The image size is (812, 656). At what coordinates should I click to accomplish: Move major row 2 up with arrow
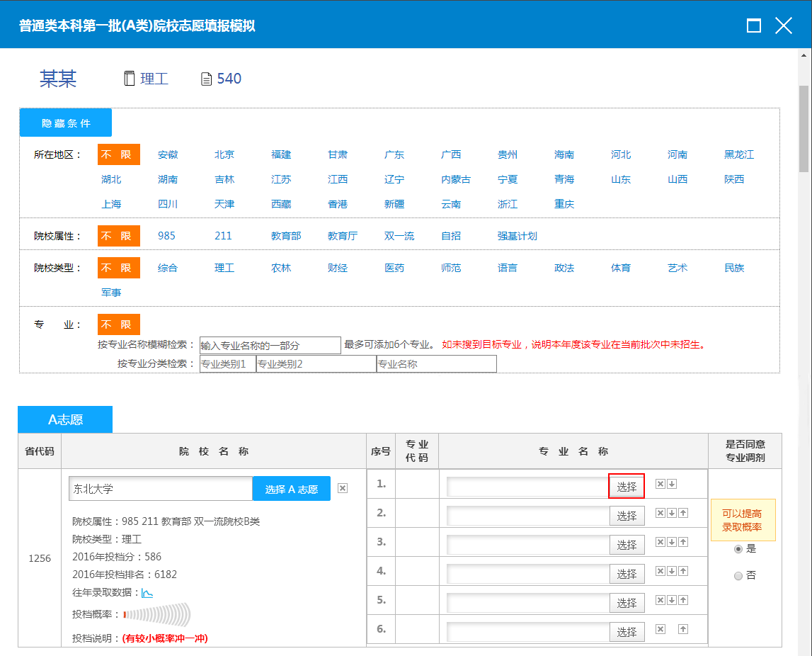[x=683, y=513]
